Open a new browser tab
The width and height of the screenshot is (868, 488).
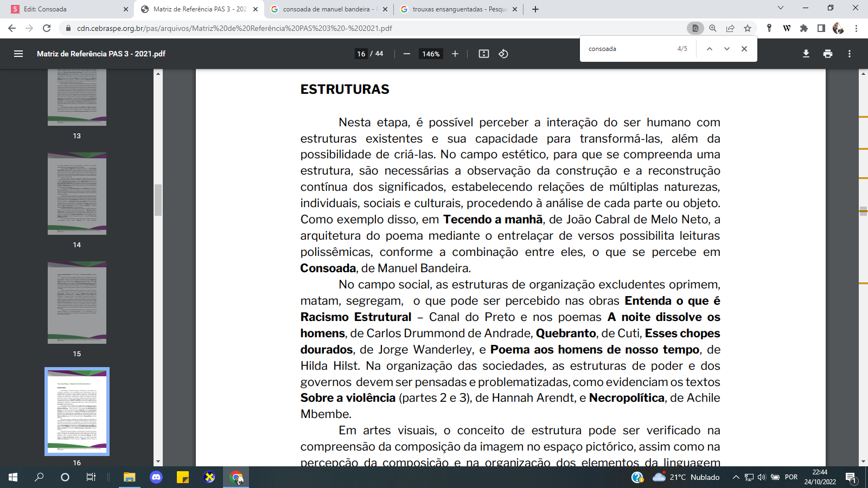point(535,9)
